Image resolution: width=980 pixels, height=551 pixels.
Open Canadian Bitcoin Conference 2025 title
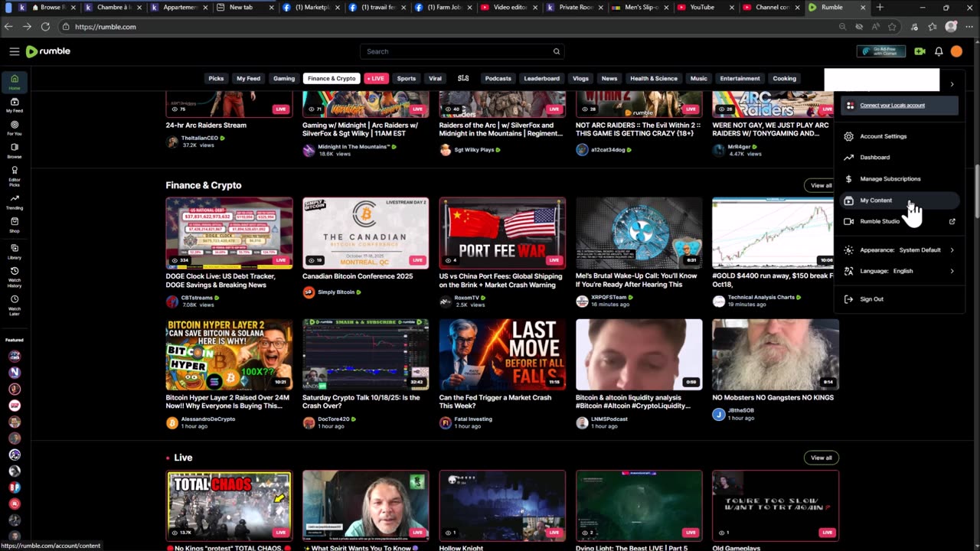tap(358, 276)
